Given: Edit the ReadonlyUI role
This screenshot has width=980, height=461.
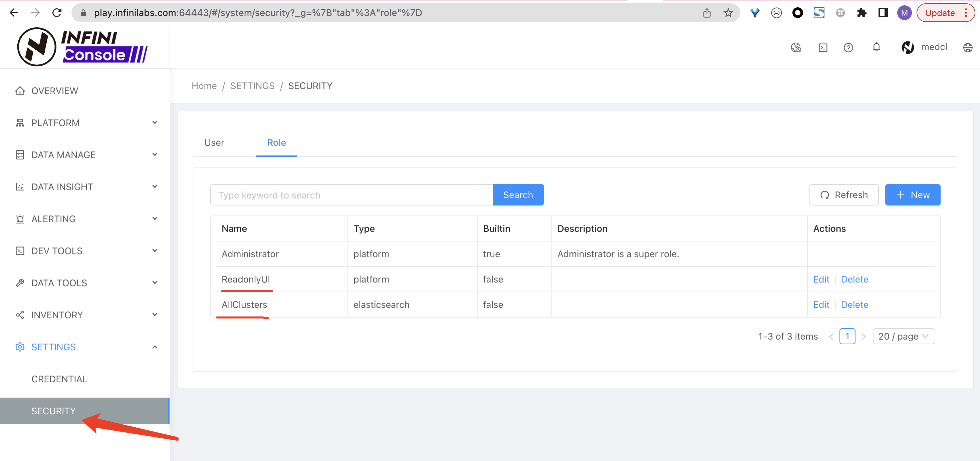Looking at the screenshot, I should pyautogui.click(x=821, y=279).
